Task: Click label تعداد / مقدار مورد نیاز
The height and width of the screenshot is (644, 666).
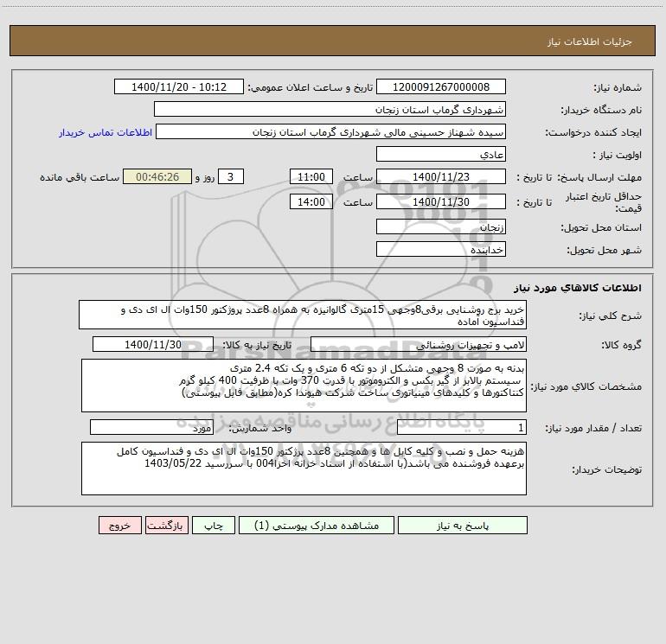Action: click(x=593, y=429)
